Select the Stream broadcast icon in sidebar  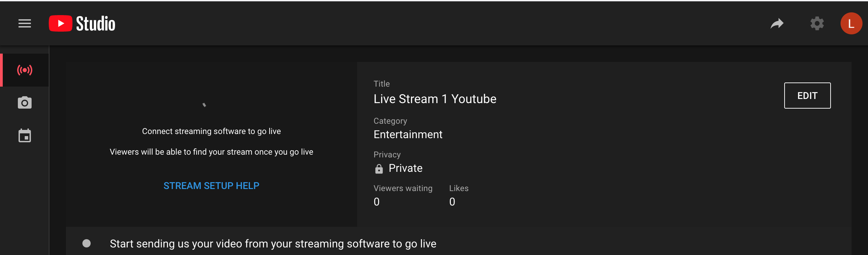[x=25, y=70]
